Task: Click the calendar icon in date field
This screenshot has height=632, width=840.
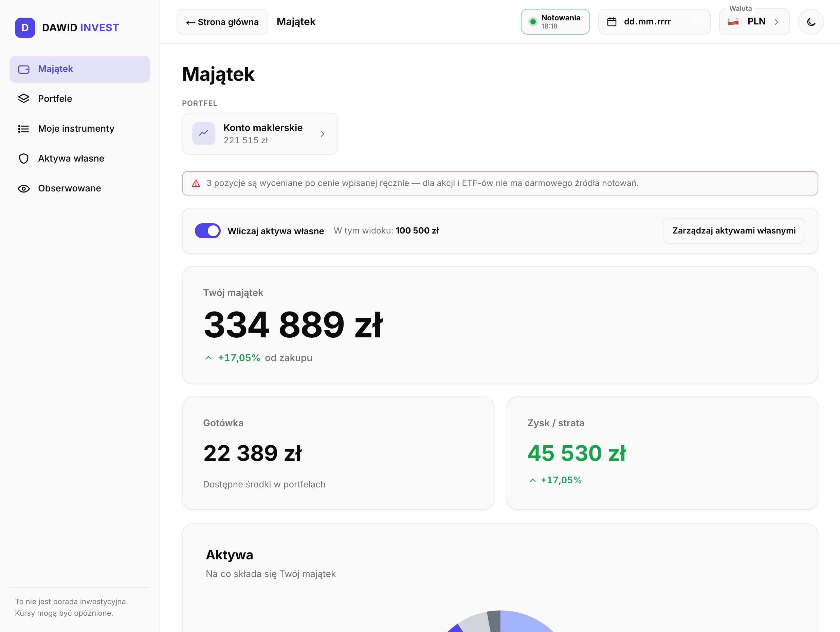Action: 611,22
